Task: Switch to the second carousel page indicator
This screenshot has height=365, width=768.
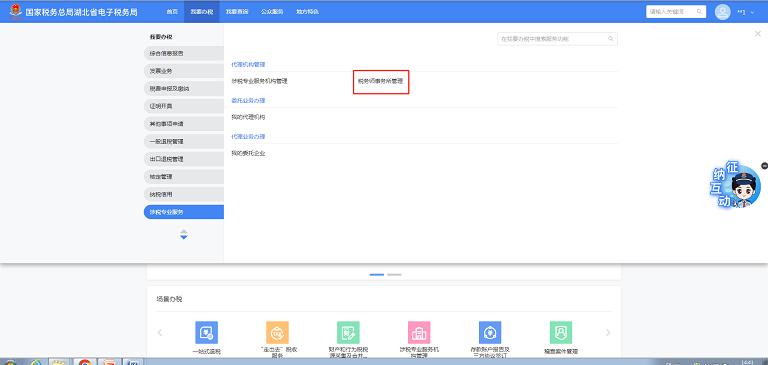Action: (x=394, y=275)
